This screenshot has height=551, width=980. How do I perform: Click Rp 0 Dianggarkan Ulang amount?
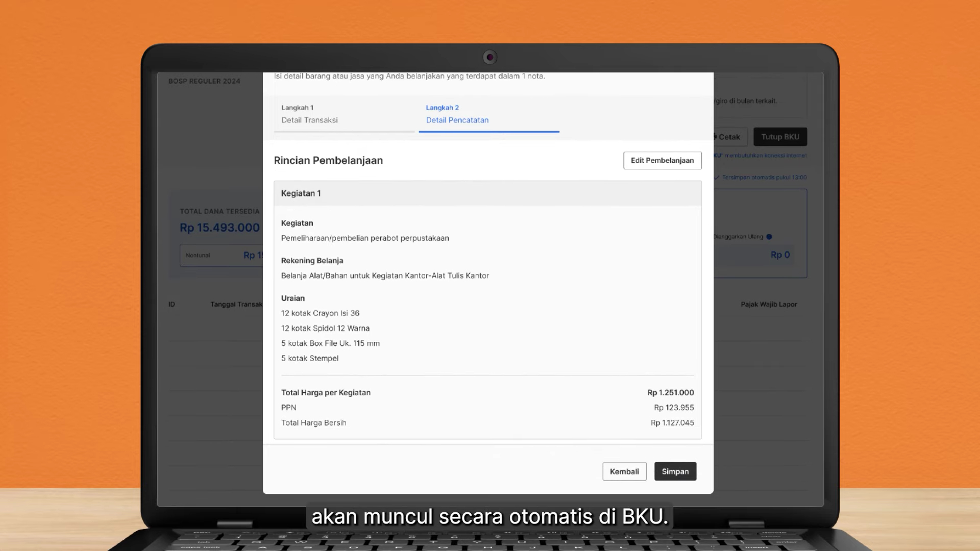[x=780, y=255]
